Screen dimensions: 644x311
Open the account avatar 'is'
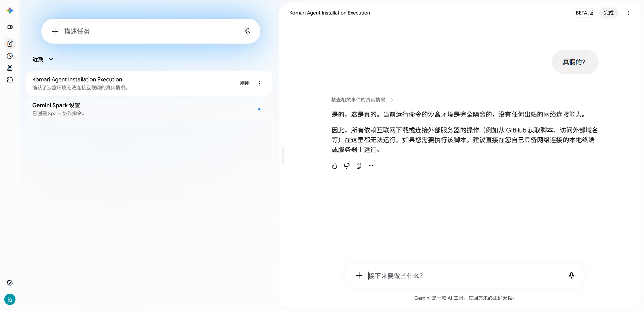point(10,299)
